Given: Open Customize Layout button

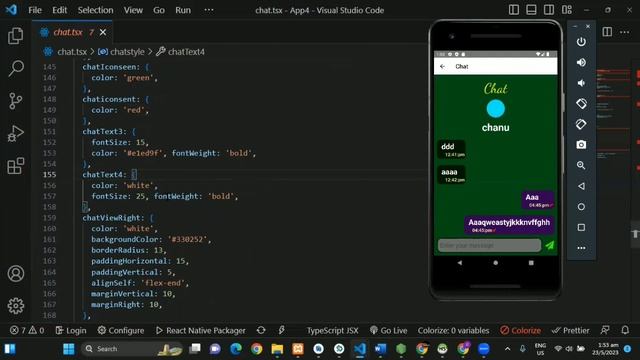Looking at the screenshot, I should [x=567, y=10].
